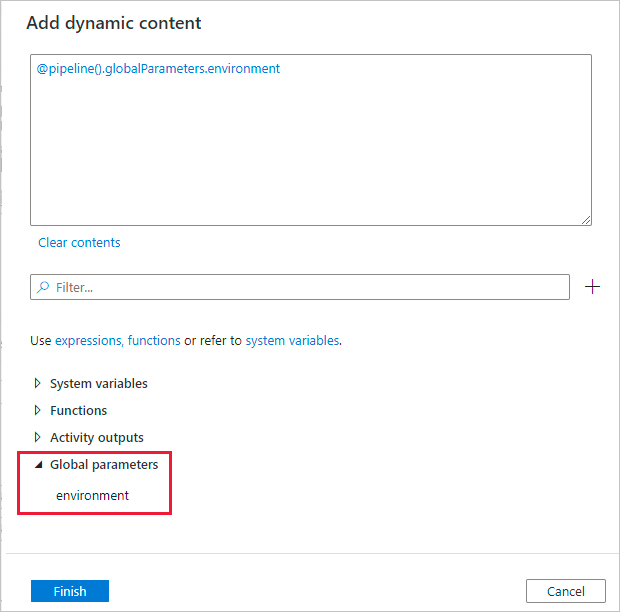Expand the Activity outputs arrow
This screenshot has width=620, height=612.
pyautogui.click(x=38, y=437)
